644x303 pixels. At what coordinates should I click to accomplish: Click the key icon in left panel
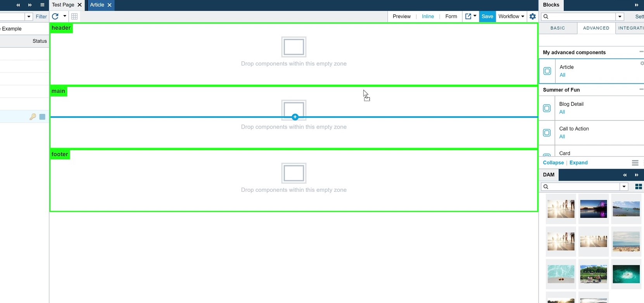pos(33,117)
